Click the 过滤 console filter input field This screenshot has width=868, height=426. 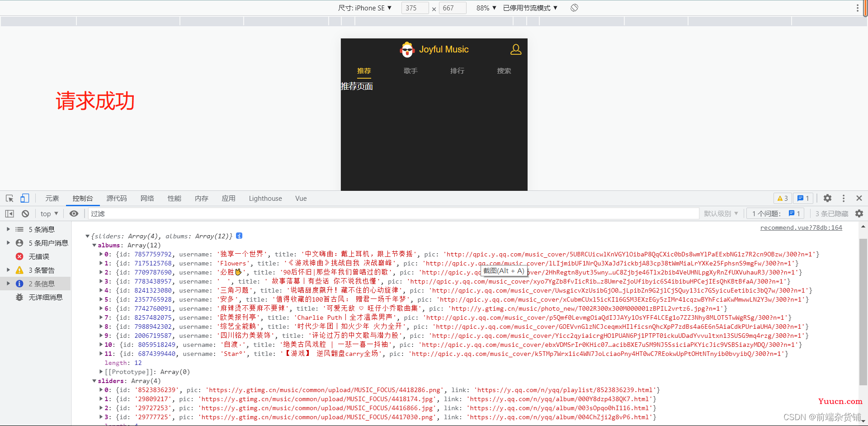393,214
